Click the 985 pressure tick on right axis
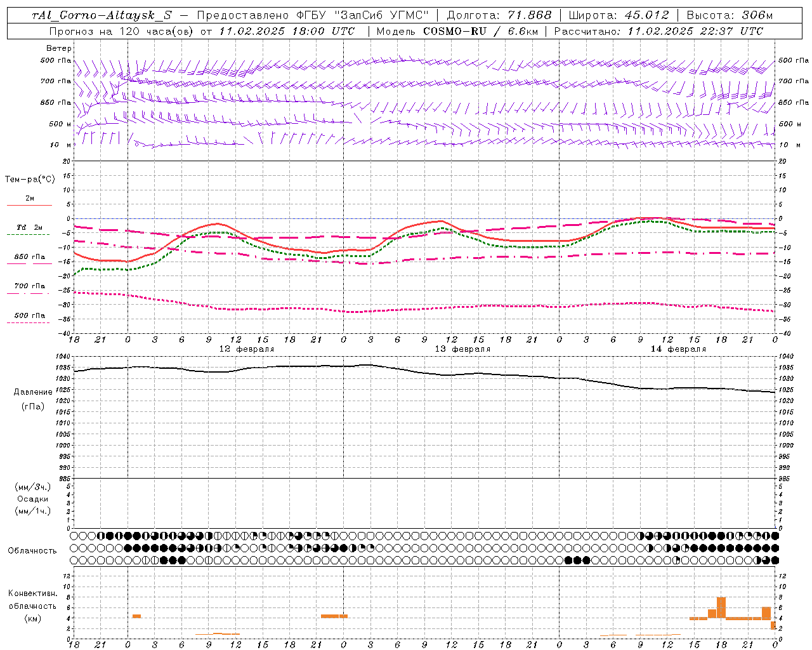The image size is (812, 650). pyautogui.click(x=785, y=479)
